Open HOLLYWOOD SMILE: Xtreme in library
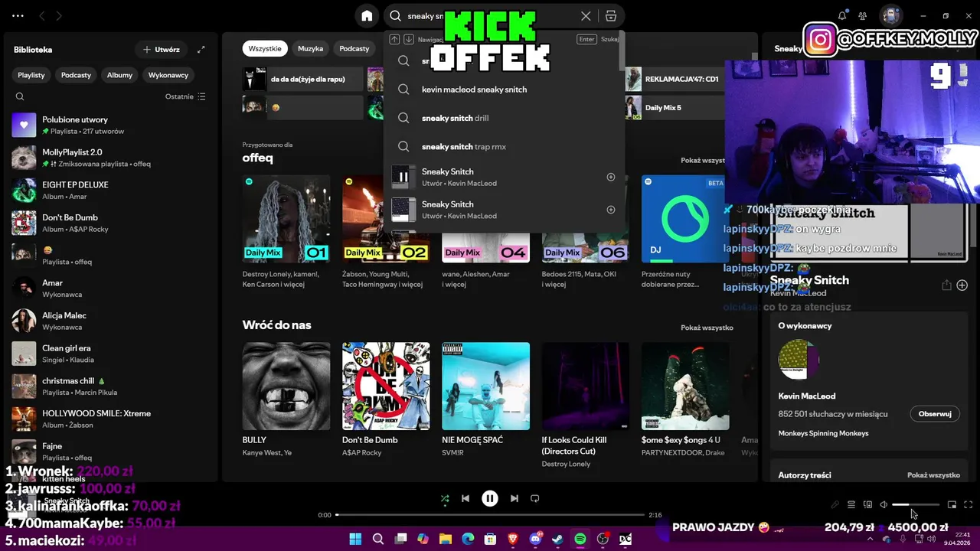The height and width of the screenshot is (551, 980). tap(111, 419)
